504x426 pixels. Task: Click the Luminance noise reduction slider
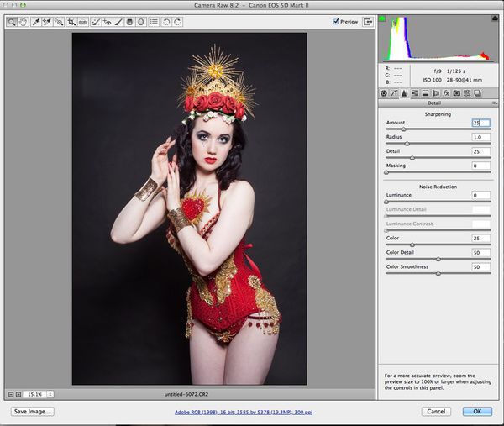386,202
